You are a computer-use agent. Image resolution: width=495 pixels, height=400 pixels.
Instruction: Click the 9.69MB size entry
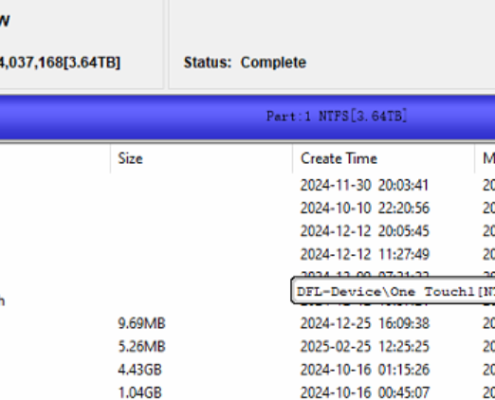142,323
